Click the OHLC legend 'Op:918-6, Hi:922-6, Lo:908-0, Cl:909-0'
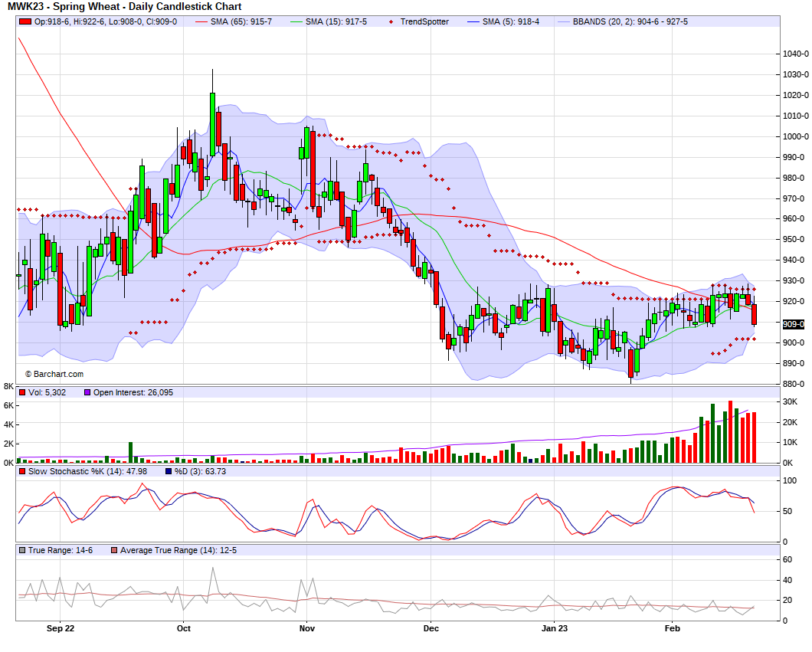The height and width of the screenshot is (652, 812). (105, 21)
